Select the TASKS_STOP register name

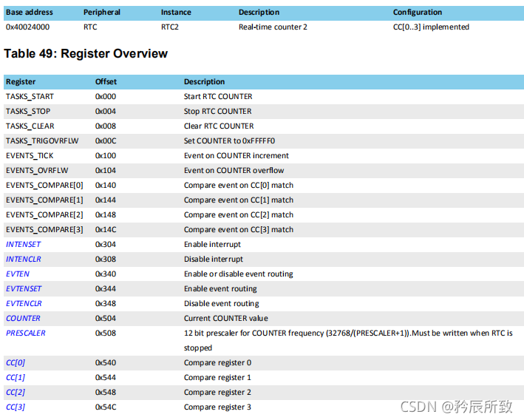(28, 112)
